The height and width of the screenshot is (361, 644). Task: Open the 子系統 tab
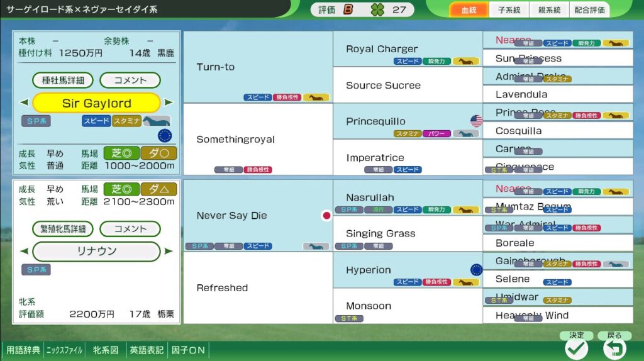pyautogui.click(x=509, y=10)
